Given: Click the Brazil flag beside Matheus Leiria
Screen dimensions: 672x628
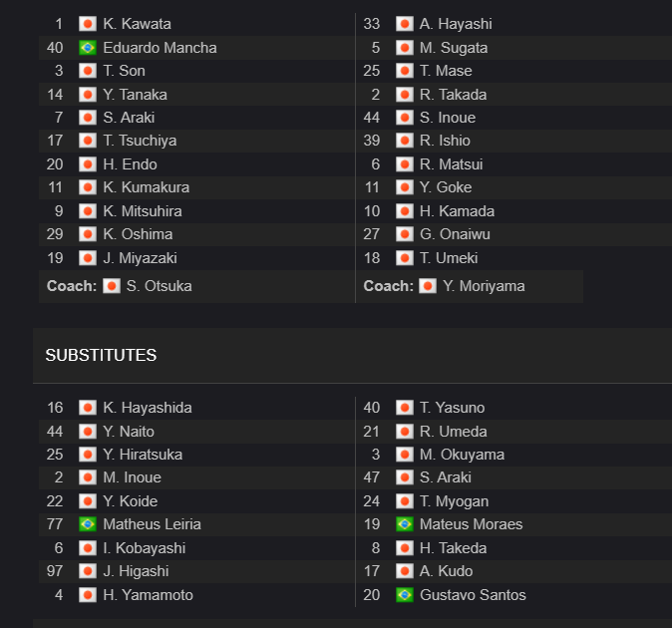Looking at the screenshot, I should pos(88,524).
